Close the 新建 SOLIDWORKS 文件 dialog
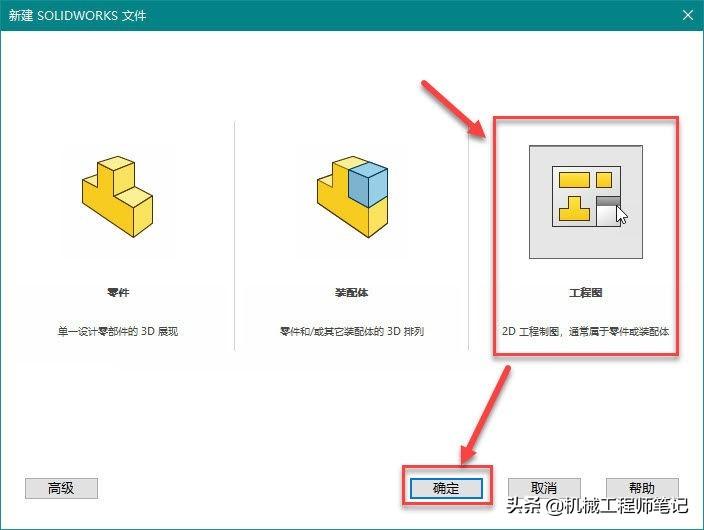704x530 pixels. click(687, 15)
